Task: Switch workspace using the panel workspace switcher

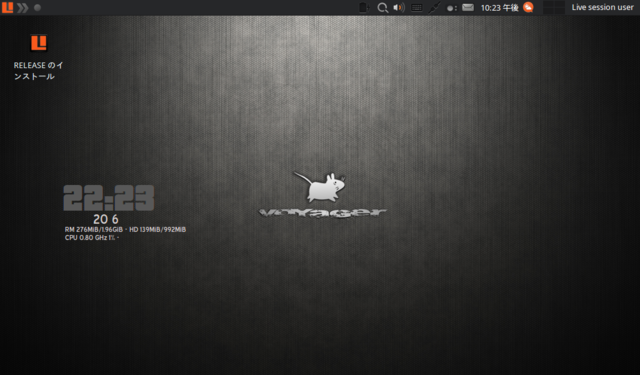Action: click(x=554, y=7)
